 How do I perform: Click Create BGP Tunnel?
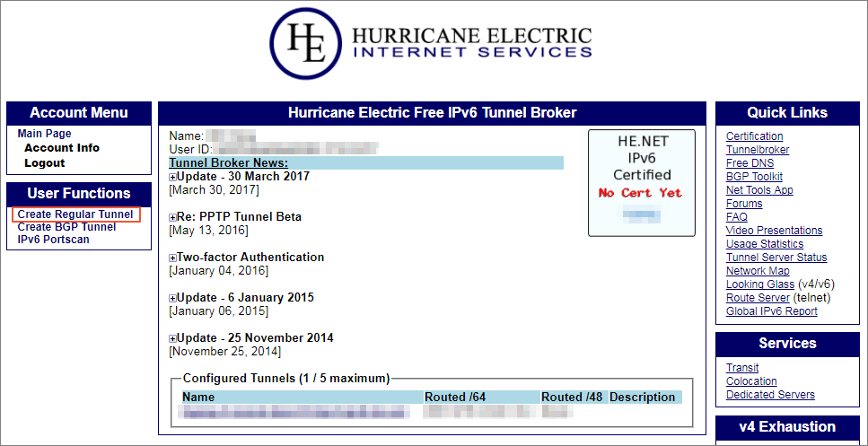pyautogui.click(x=66, y=227)
